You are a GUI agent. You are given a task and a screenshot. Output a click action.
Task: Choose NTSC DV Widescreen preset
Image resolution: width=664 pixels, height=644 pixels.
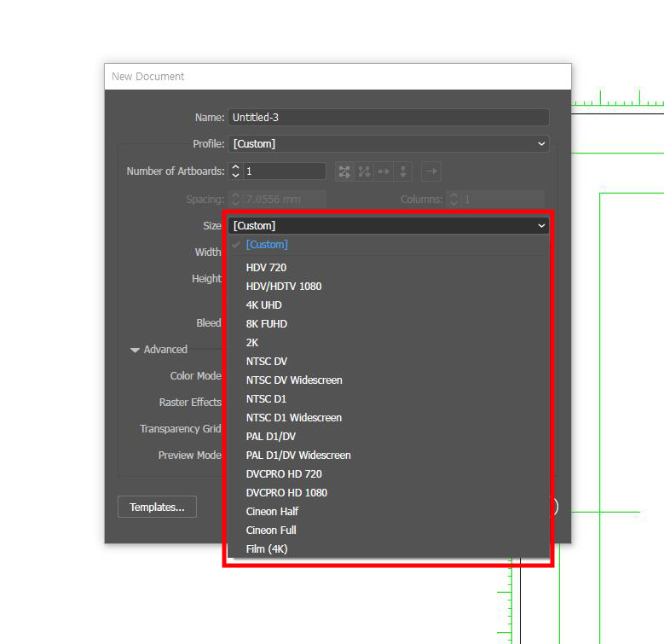coord(389,380)
